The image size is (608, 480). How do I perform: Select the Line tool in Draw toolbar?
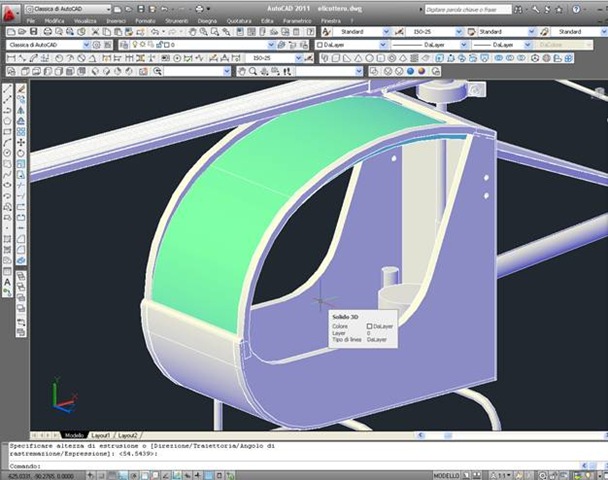pos(8,89)
